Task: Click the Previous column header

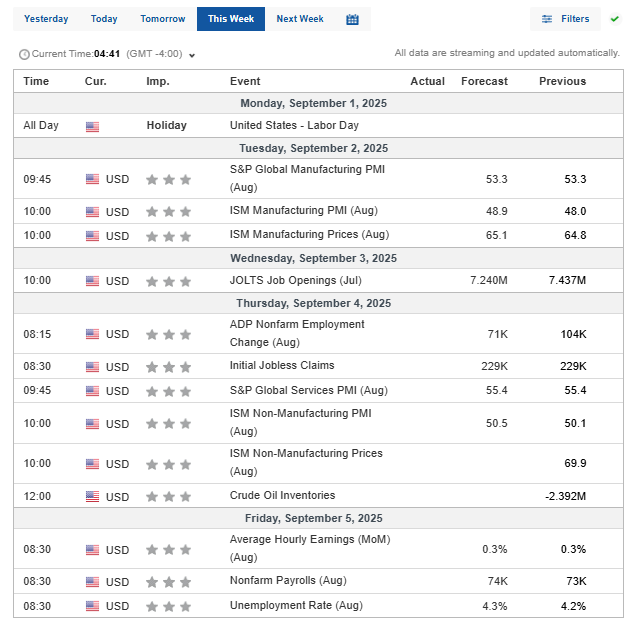Action: point(562,81)
